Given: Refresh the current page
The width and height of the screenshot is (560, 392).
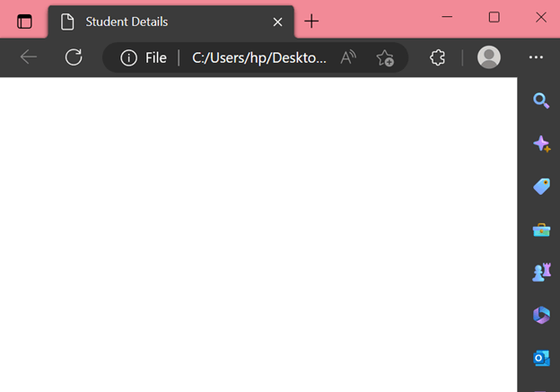Looking at the screenshot, I should click(74, 57).
